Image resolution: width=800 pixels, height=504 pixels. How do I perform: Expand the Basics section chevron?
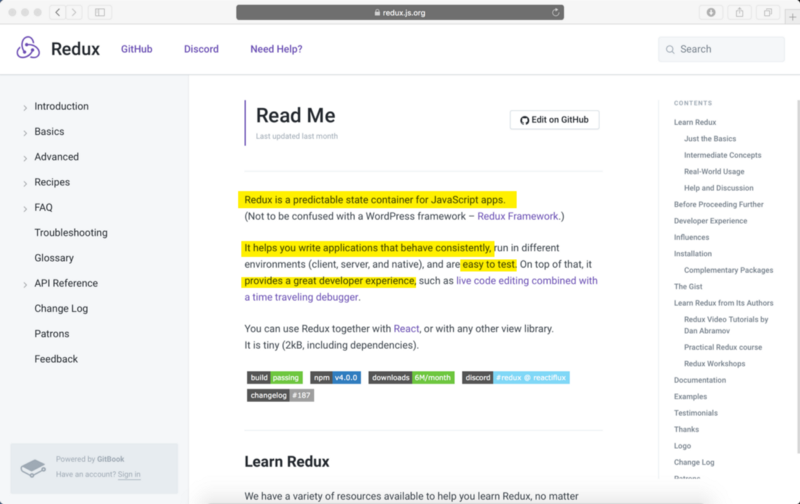(25, 133)
